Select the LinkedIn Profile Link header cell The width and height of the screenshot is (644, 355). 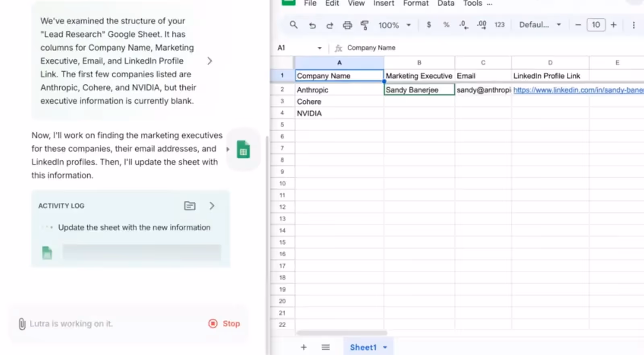[x=550, y=76]
